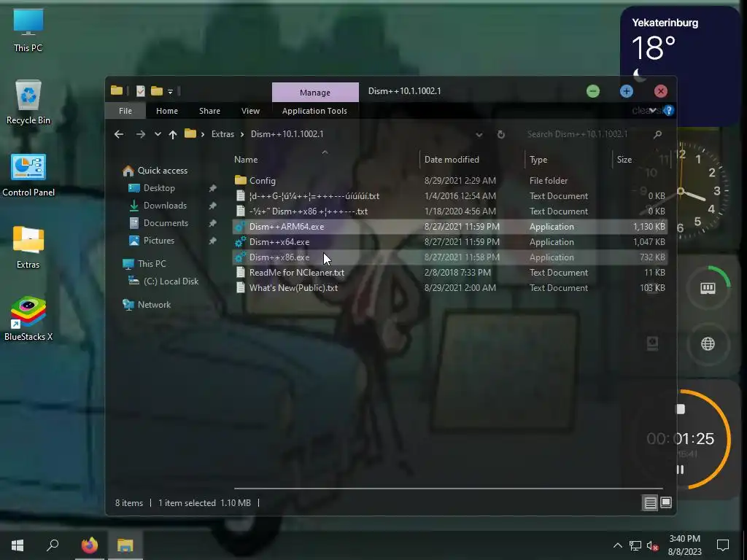Click the network tray icon
The image size is (747, 560).
635,545
